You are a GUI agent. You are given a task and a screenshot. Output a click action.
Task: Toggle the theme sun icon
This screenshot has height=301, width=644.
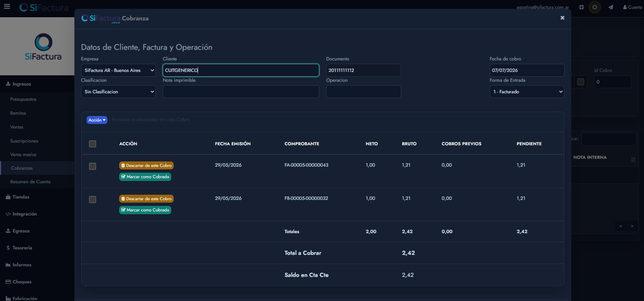click(x=595, y=7)
